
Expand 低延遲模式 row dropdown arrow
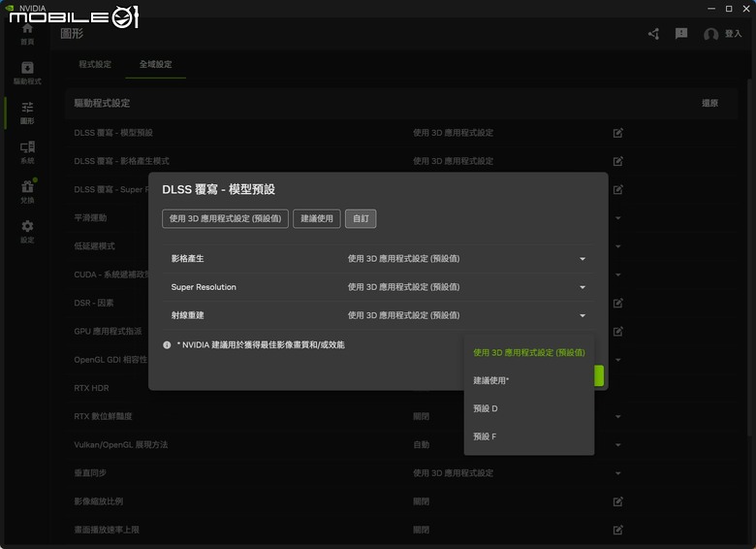point(617,246)
